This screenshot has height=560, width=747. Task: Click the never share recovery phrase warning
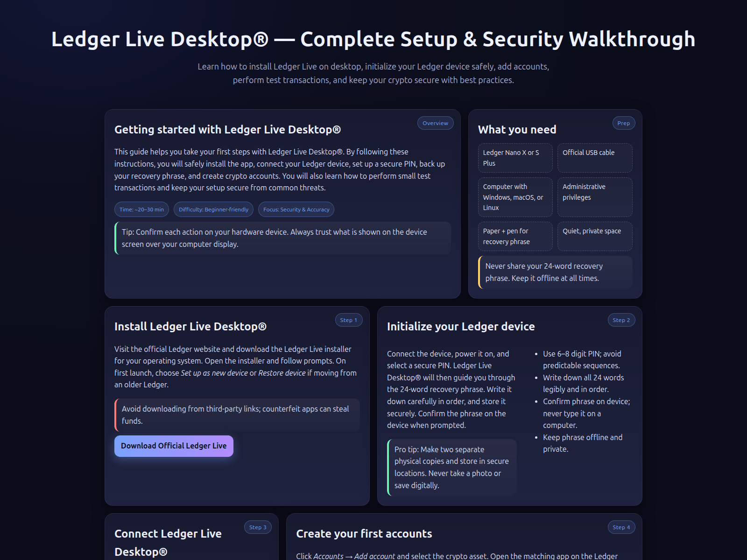555,272
